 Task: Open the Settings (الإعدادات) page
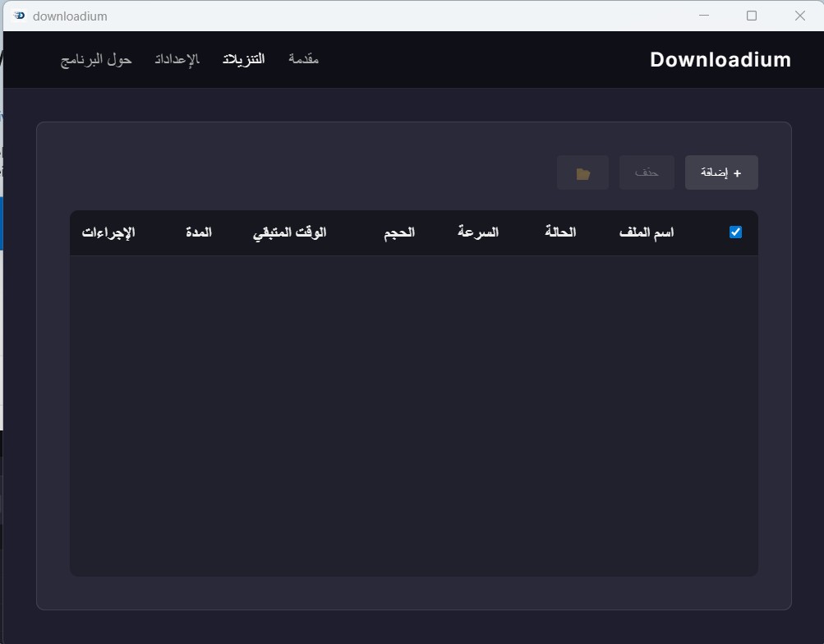click(x=177, y=59)
